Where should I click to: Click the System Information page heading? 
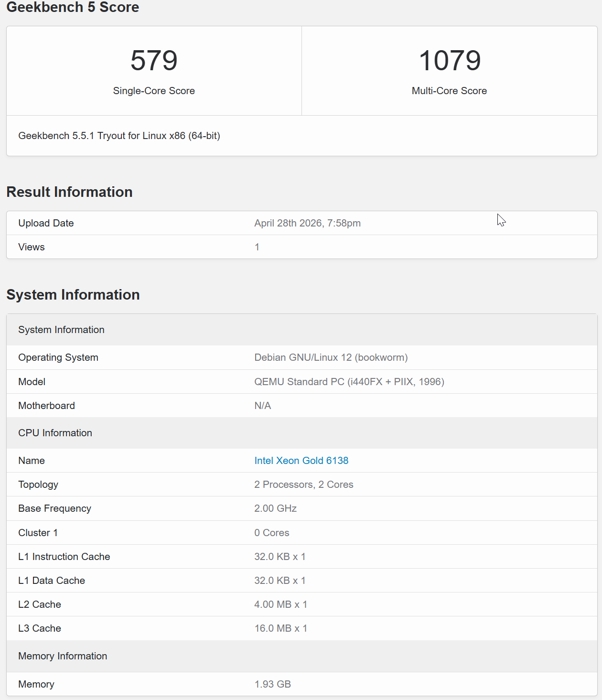[x=73, y=295]
